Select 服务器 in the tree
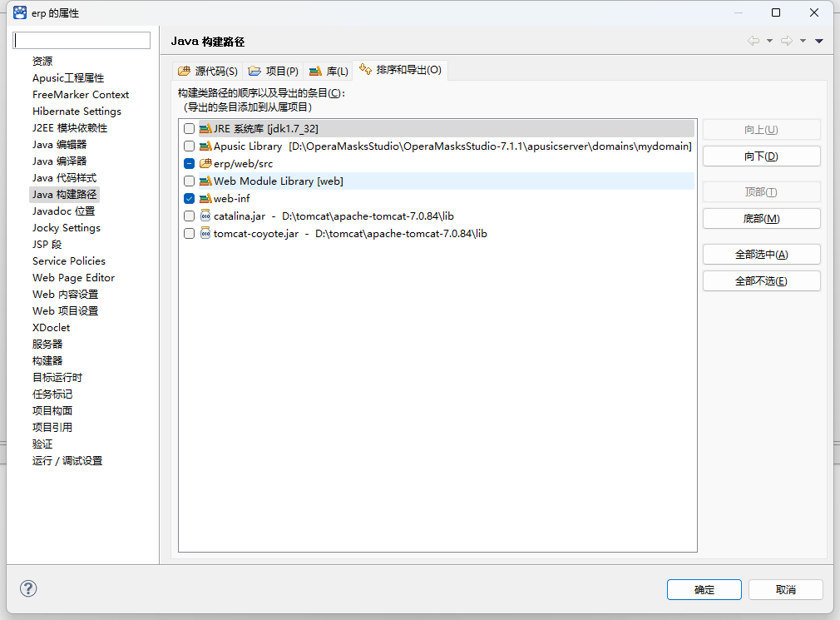The image size is (840, 620). click(x=47, y=344)
